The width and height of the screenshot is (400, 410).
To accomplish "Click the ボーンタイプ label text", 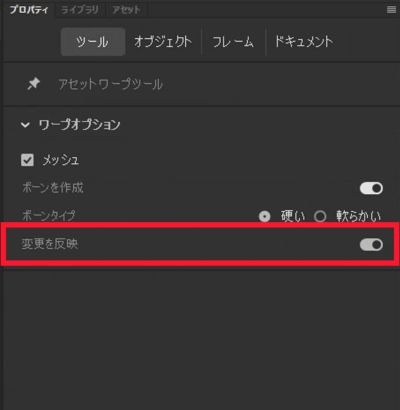I will tap(49, 216).
